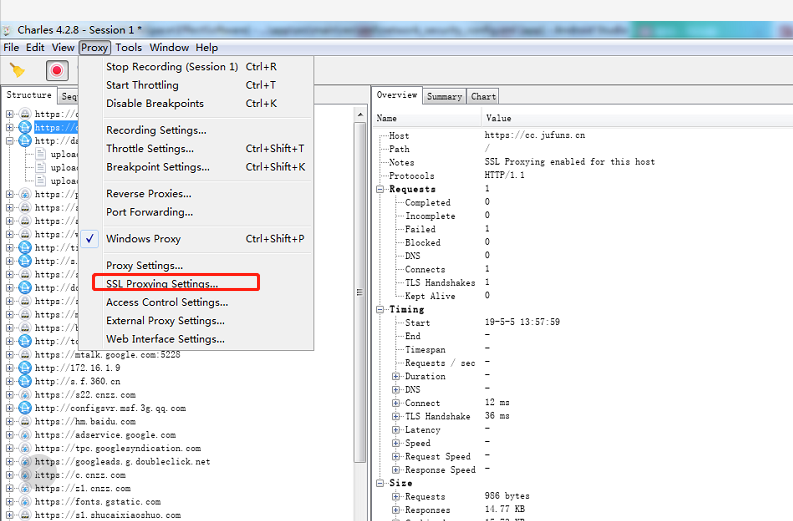Click the red record button icon

(x=57, y=70)
